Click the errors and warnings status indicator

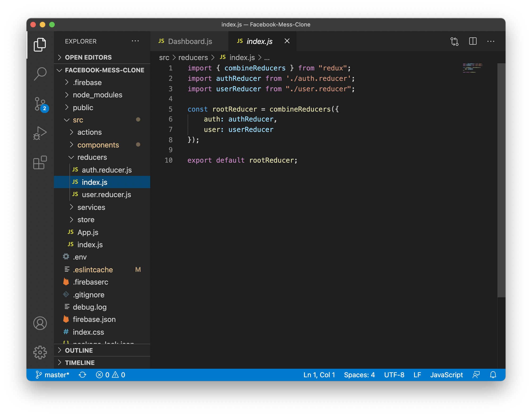pyautogui.click(x=110, y=375)
